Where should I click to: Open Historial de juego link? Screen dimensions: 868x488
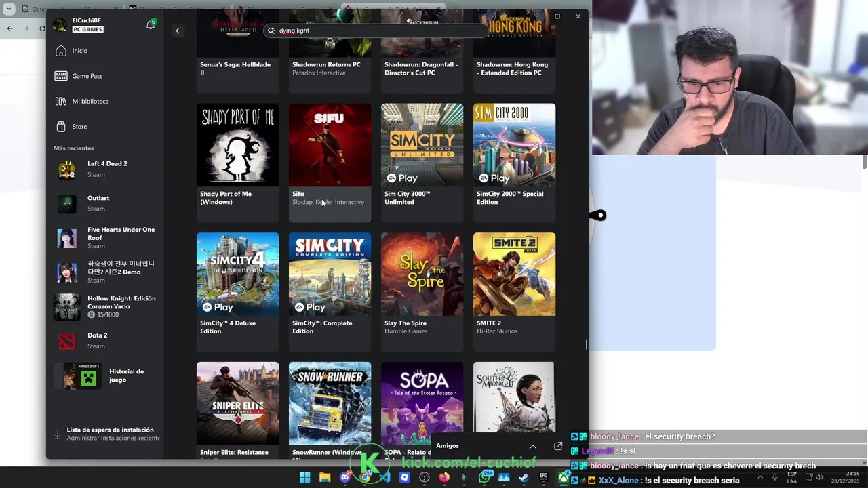tap(126, 375)
